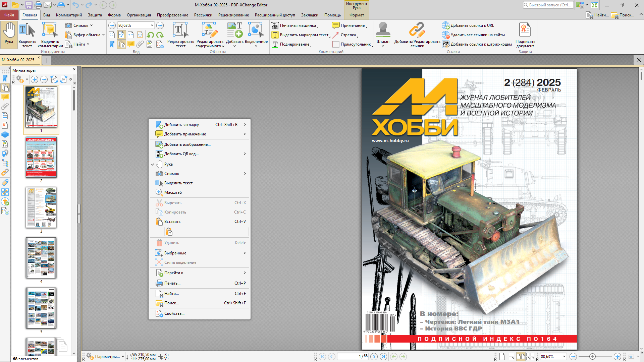
Task: Click Add/Edit Links chain icon
Action: tap(417, 30)
